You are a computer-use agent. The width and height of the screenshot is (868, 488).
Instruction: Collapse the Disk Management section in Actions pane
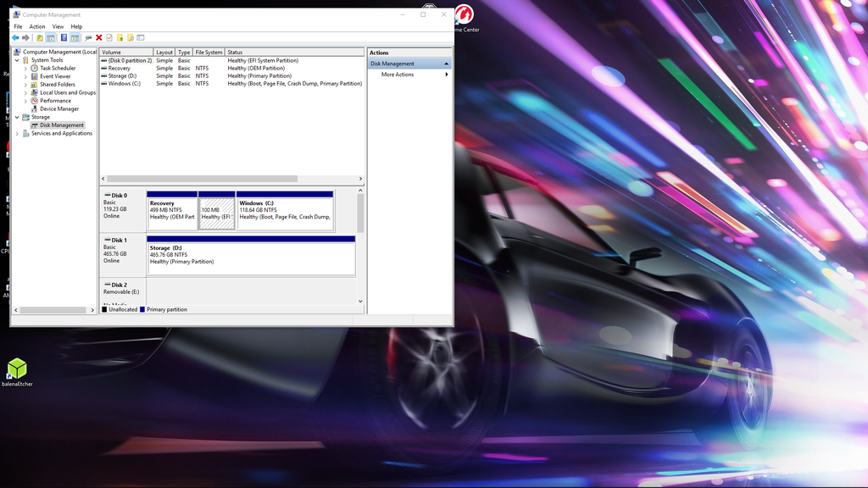point(446,64)
